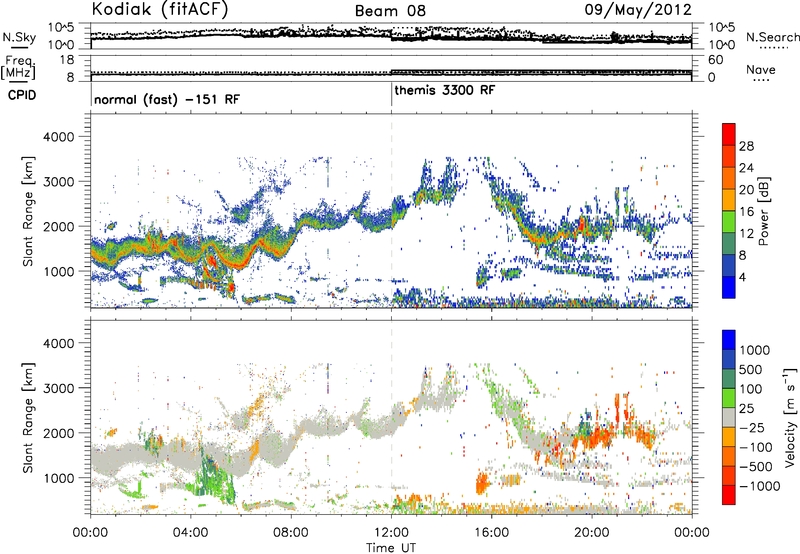Pick the bright blue bottom Power color bar segment
This screenshot has width=800, height=554.
pyautogui.click(x=729, y=287)
